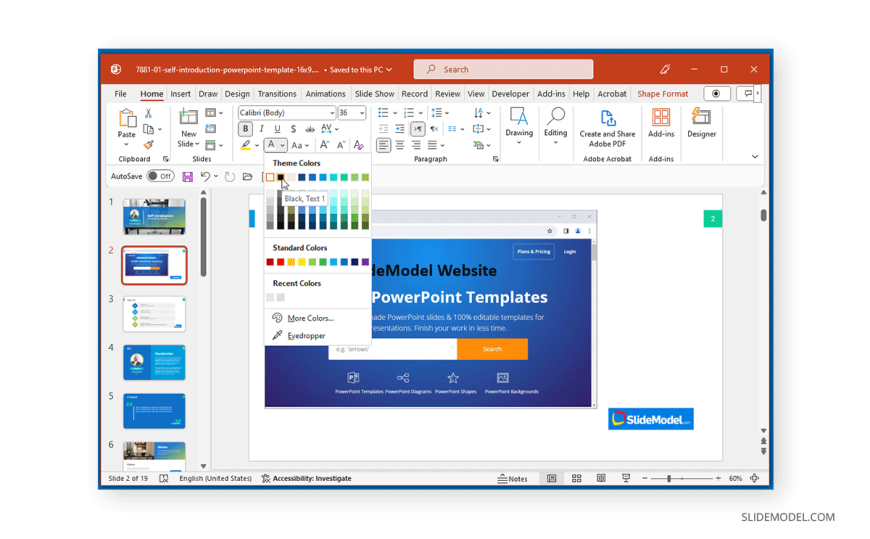Open the Transitions ribbon tab
This screenshot has width=870, height=539.
click(277, 94)
